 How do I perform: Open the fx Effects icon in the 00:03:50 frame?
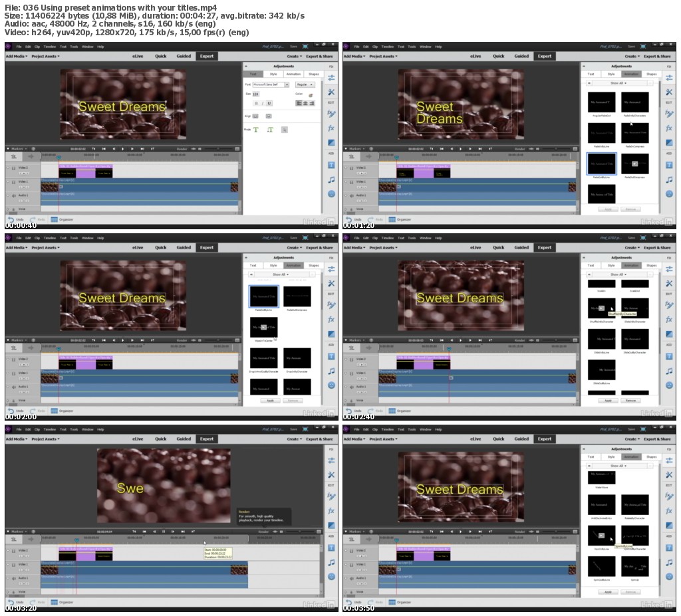click(669, 511)
